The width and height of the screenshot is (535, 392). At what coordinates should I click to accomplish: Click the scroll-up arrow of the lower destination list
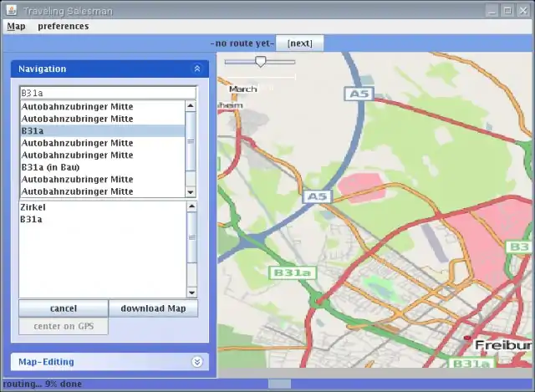(191, 206)
